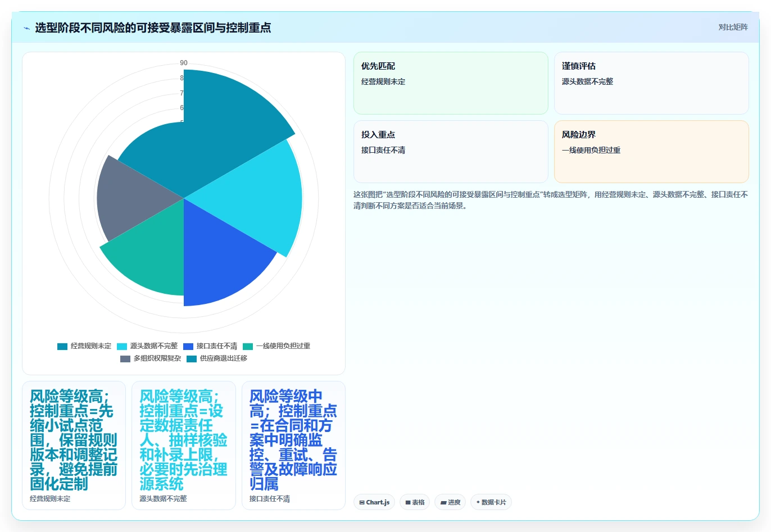Click legend label 源头数据不完整
The width and height of the screenshot is (771, 532).
(x=154, y=346)
